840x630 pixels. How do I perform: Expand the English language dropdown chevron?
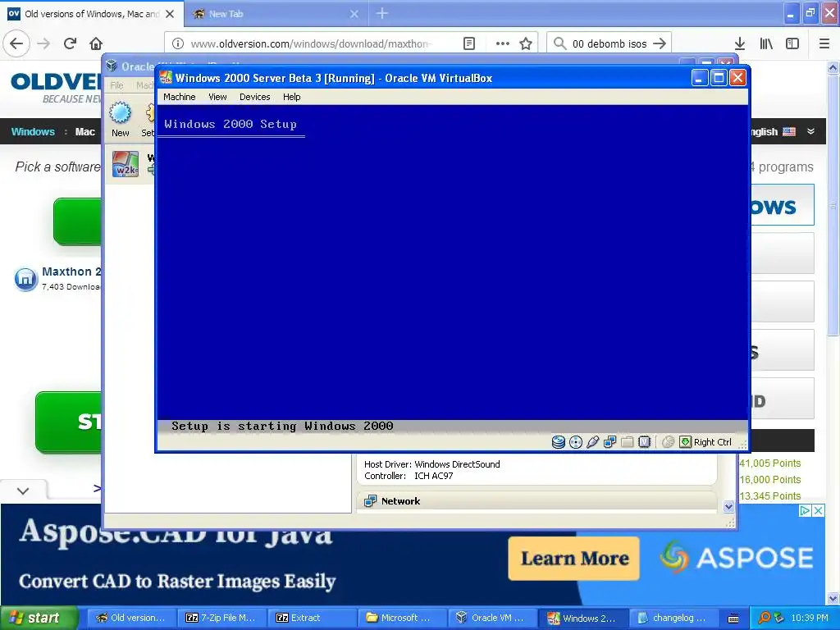[x=810, y=131]
